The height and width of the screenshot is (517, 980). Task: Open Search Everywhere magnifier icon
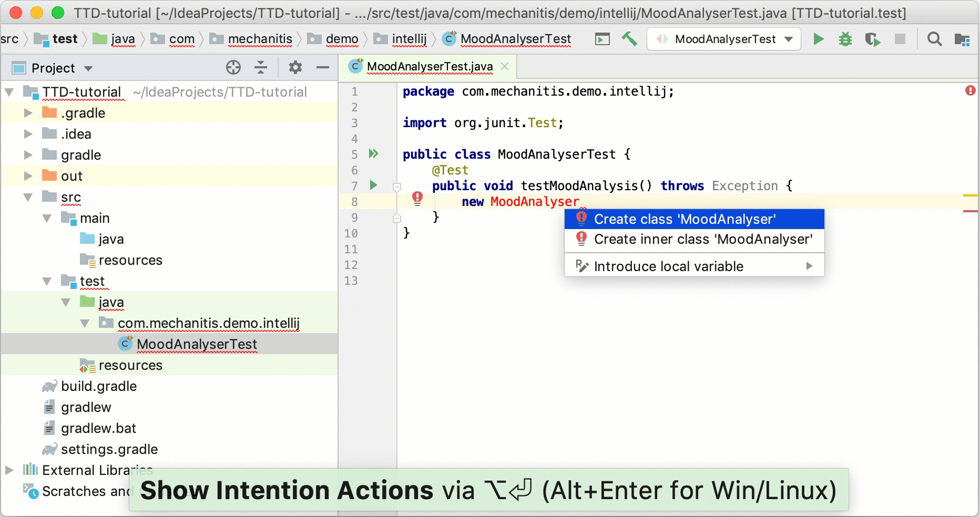934,39
